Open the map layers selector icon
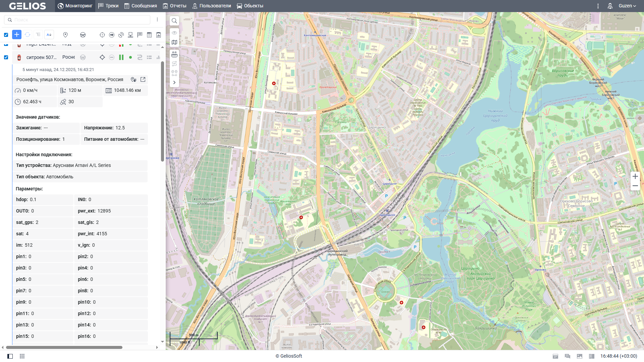Viewport: 644px width, 362px height. point(174,42)
